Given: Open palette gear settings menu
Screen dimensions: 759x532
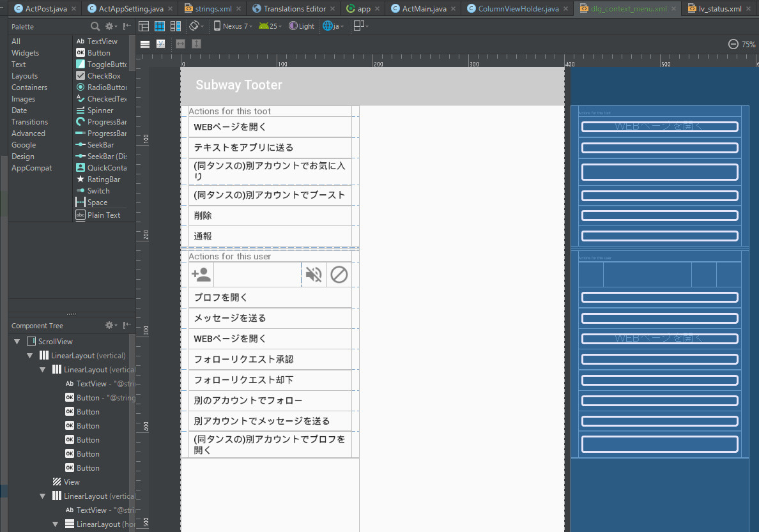Looking at the screenshot, I should point(111,27).
